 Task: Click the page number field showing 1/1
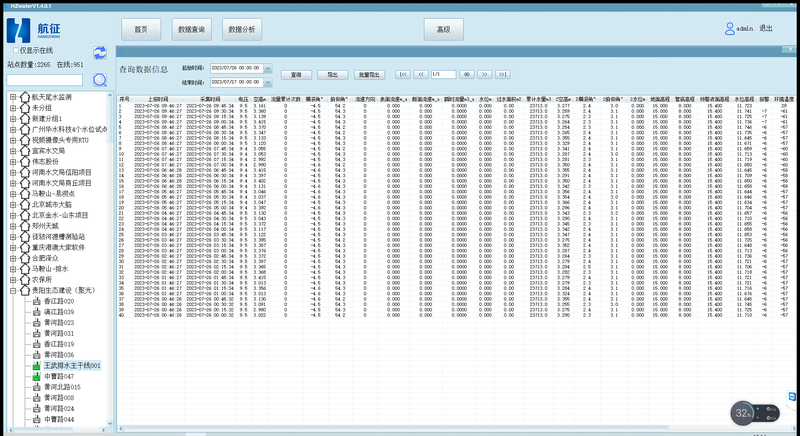(x=443, y=74)
